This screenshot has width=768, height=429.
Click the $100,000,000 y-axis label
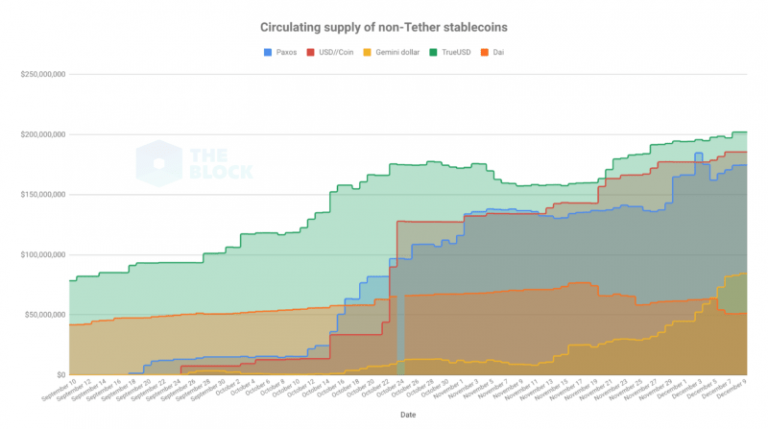[x=43, y=255]
